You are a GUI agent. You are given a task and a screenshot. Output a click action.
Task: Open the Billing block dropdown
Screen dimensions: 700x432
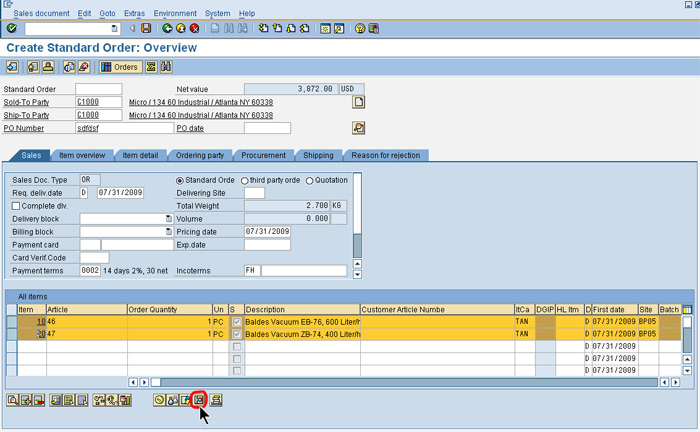169,231
